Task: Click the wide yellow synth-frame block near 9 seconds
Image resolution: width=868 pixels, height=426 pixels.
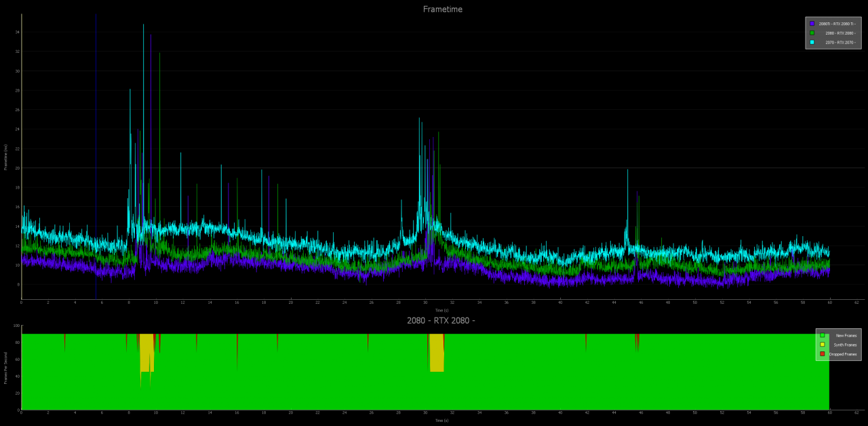Action: [x=146, y=353]
